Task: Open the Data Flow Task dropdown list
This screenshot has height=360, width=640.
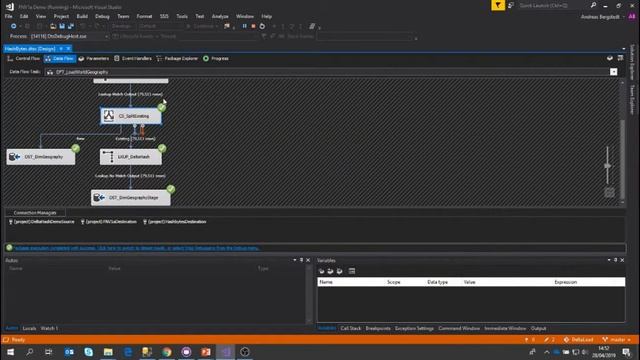Action: click(x=613, y=72)
